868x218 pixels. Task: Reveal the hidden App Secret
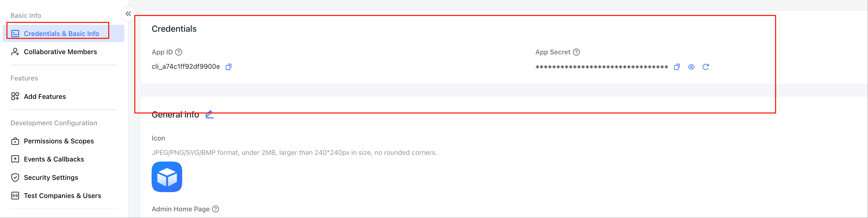click(691, 67)
